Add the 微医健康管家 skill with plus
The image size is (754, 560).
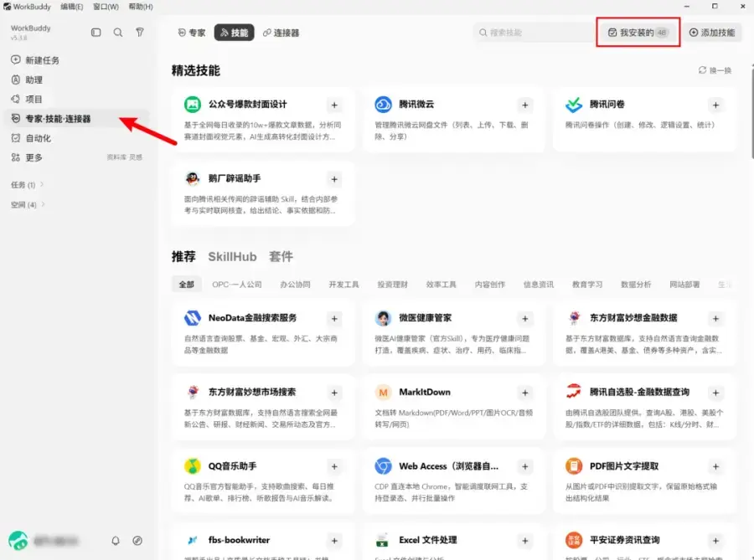click(525, 318)
